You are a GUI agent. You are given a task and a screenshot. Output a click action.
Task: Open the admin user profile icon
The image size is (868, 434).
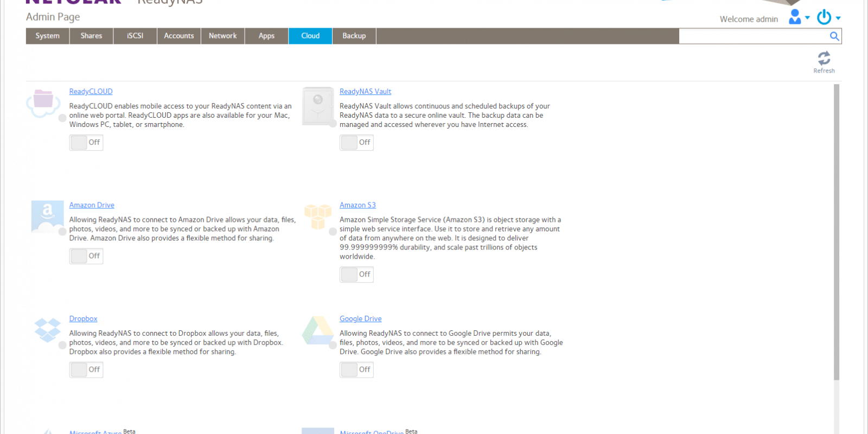pos(795,17)
